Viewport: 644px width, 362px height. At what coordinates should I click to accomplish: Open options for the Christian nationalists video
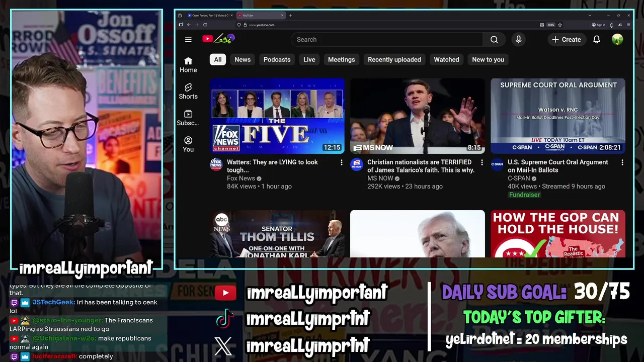point(481,162)
